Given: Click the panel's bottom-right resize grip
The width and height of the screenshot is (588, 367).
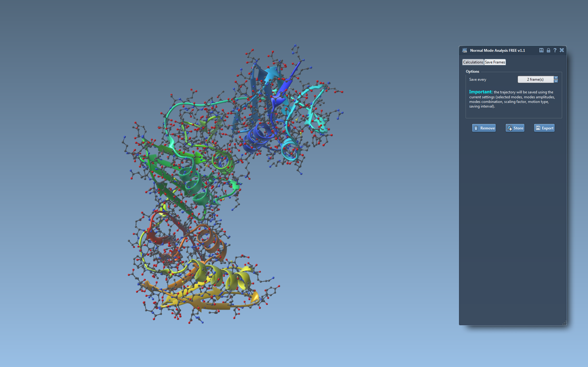Looking at the screenshot, I should point(564,323).
